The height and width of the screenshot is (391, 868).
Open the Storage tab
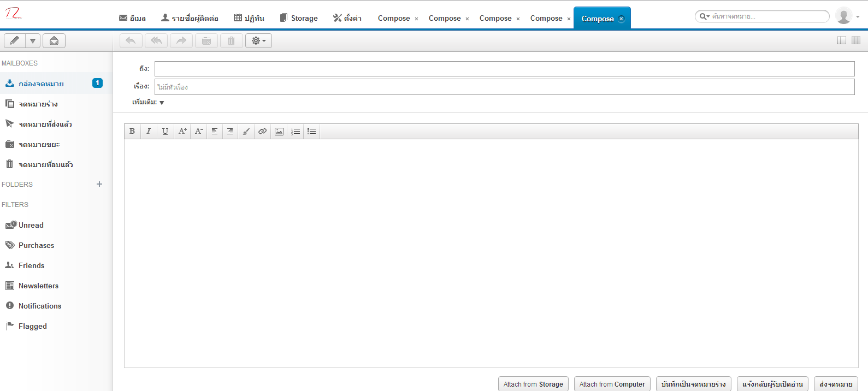[x=298, y=18]
